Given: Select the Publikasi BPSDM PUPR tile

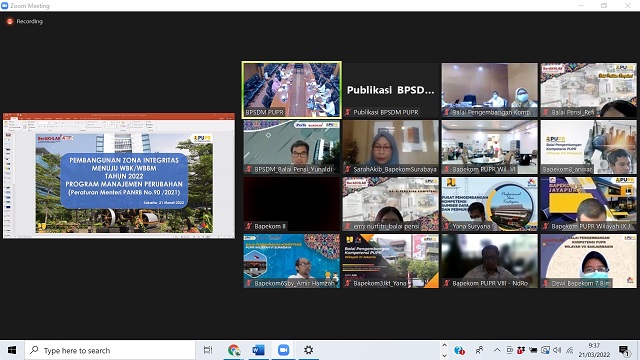Looking at the screenshot, I should [391, 90].
